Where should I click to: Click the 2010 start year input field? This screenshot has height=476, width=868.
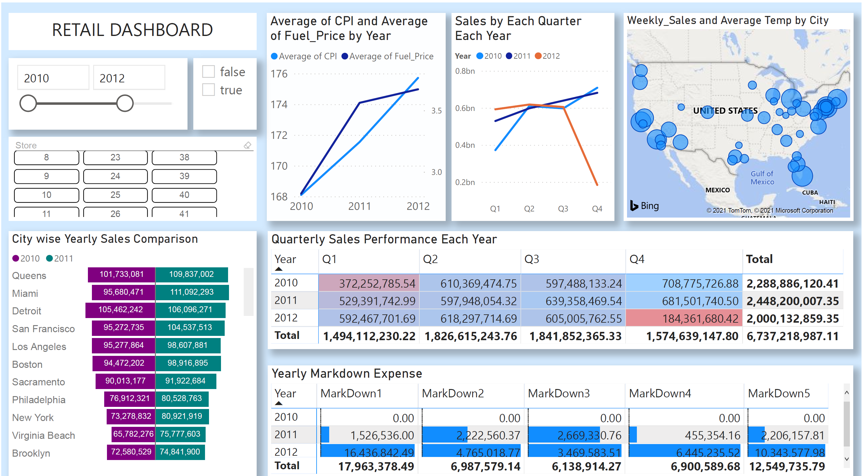pyautogui.click(x=53, y=78)
